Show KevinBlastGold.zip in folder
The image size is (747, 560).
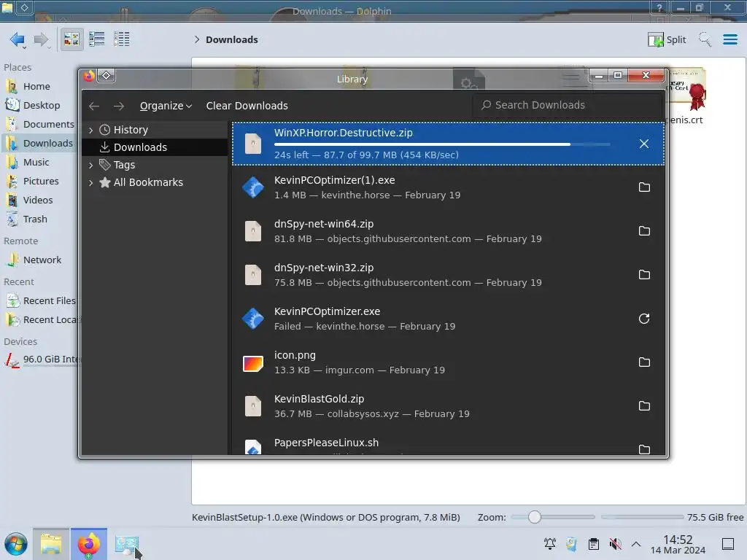tap(644, 406)
